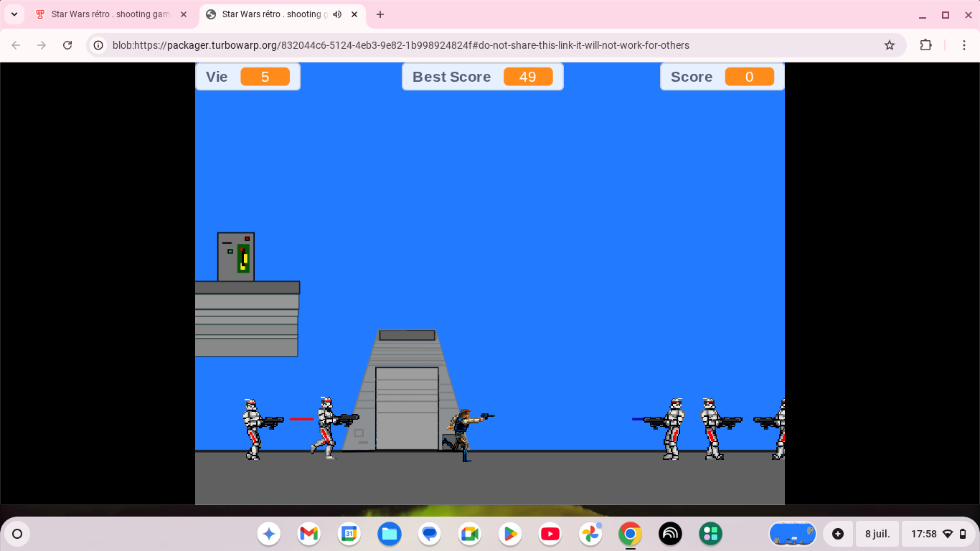Open the calendar date 8 juil.
This screenshot has height=551, width=980.
pyautogui.click(x=877, y=534)
